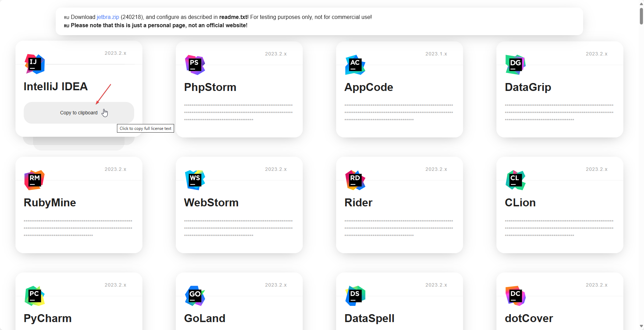Click the WebStorm masked license key
The height and width of the screenshot is (330, 644).
(238, 228)
